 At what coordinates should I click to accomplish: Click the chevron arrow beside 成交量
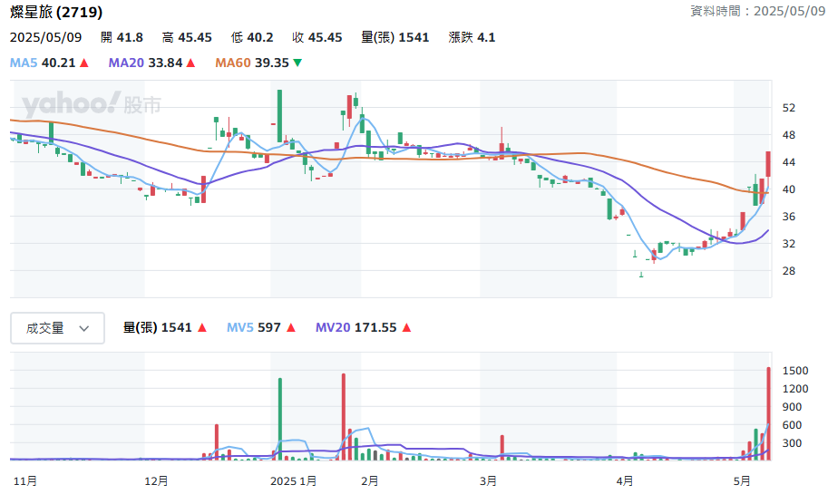click(84, 328)
